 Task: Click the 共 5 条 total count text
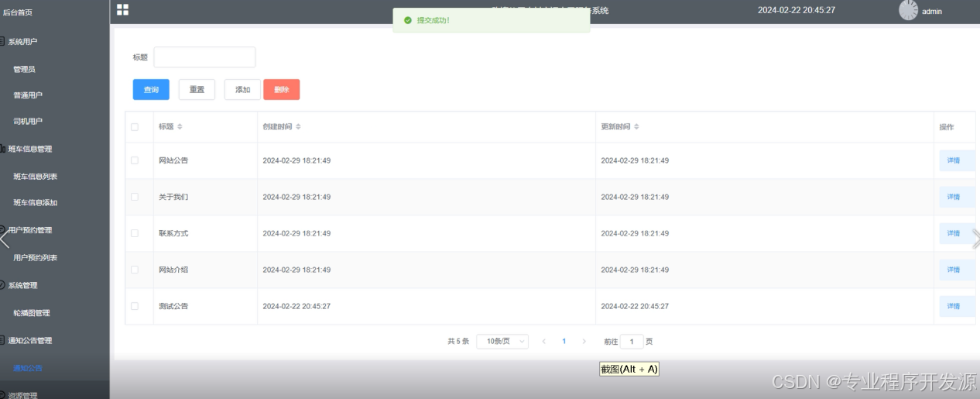coord(458,341)
